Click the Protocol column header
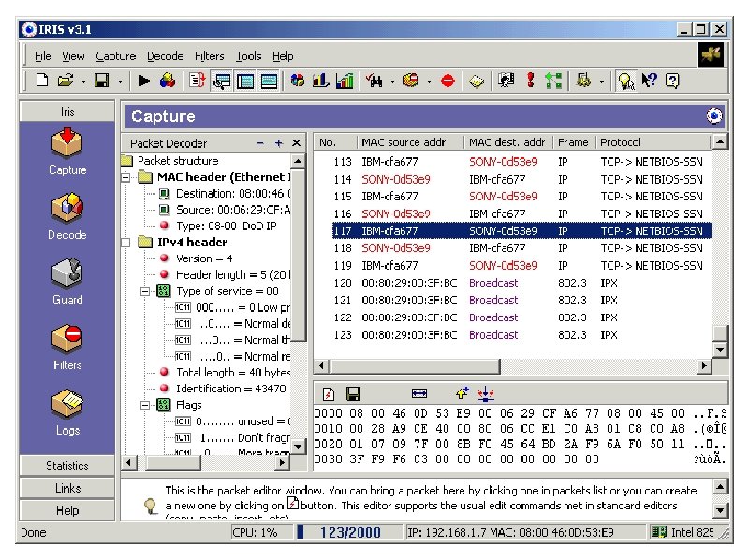Viewport: 748px width, 560px height. point(653,142)
